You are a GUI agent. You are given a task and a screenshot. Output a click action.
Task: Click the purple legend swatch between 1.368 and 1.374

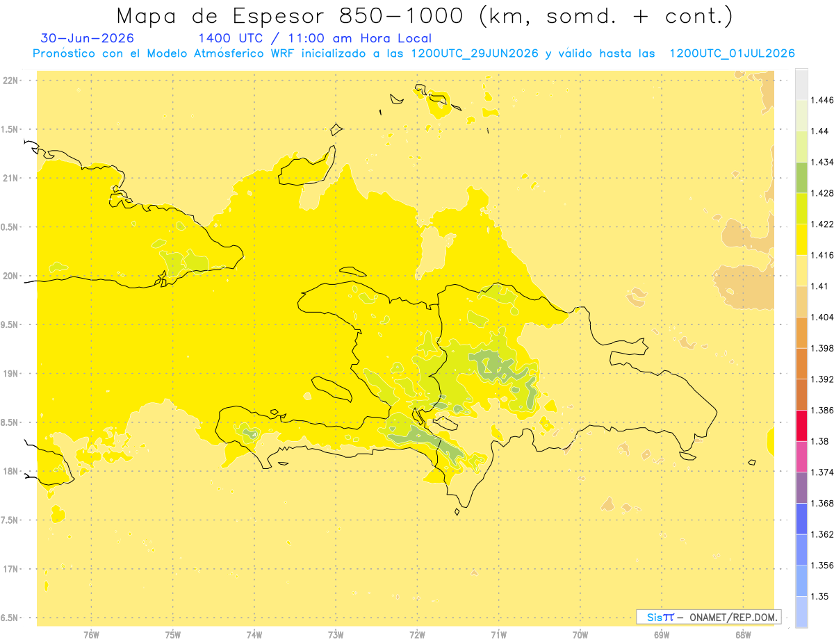801,488
